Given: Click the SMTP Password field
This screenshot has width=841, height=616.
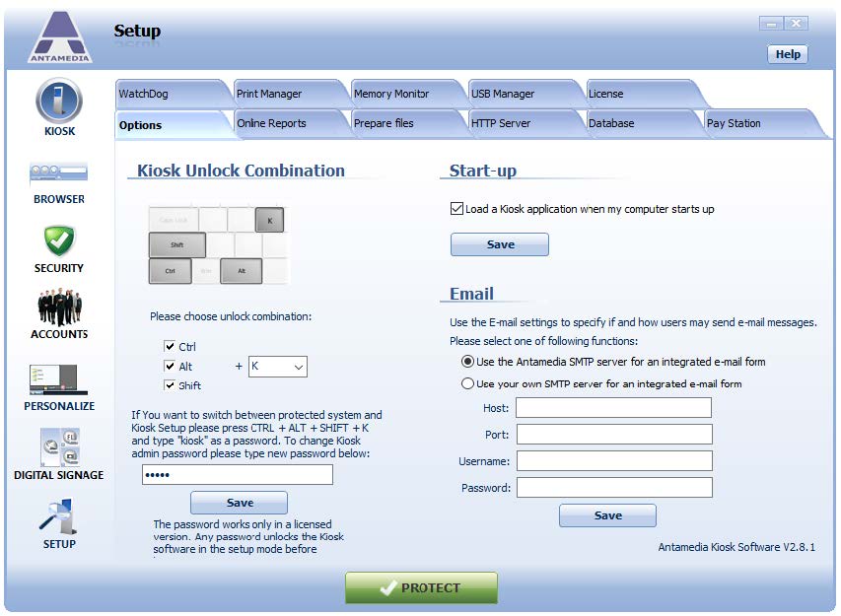Looking at the screenshot, I should [614, 488].
